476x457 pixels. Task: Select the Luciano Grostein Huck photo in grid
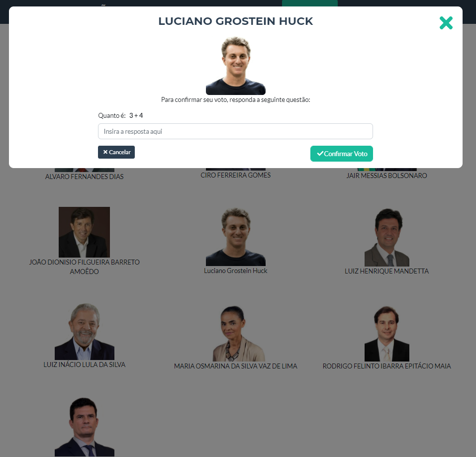236,237
